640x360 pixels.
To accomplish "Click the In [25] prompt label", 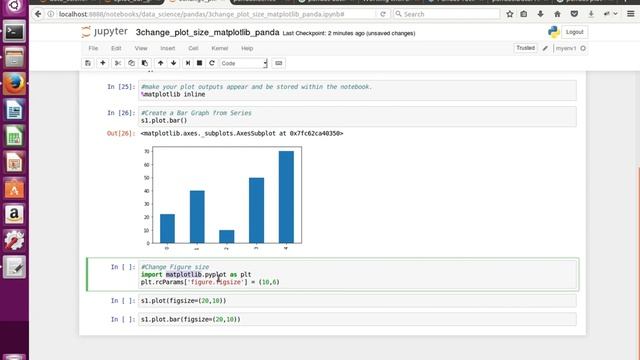I will click(121, 87).
